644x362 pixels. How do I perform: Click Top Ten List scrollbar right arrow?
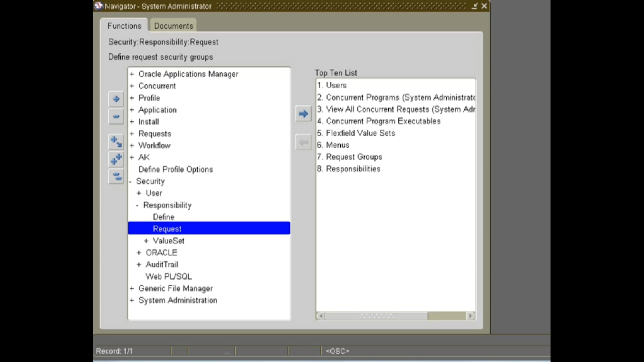(x=470, y=316)
